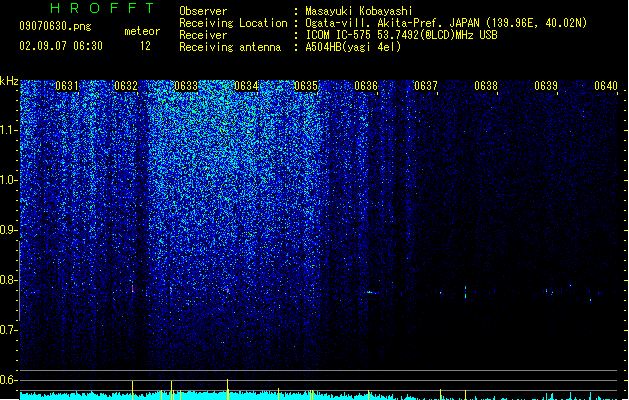Click the vertical echo spike before 0638

(465, 292)
